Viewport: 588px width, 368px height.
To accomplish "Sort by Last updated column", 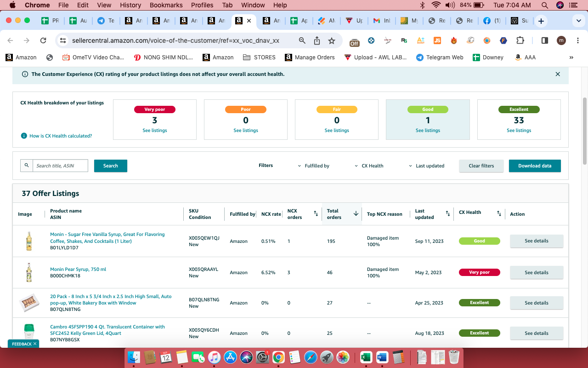I will (x=448, y=214).
